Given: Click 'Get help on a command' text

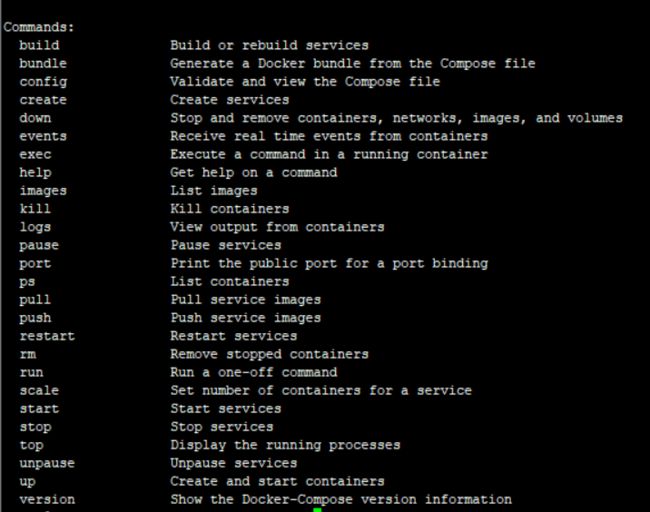Looking at the screenshot, I should (x=254, y=172).
